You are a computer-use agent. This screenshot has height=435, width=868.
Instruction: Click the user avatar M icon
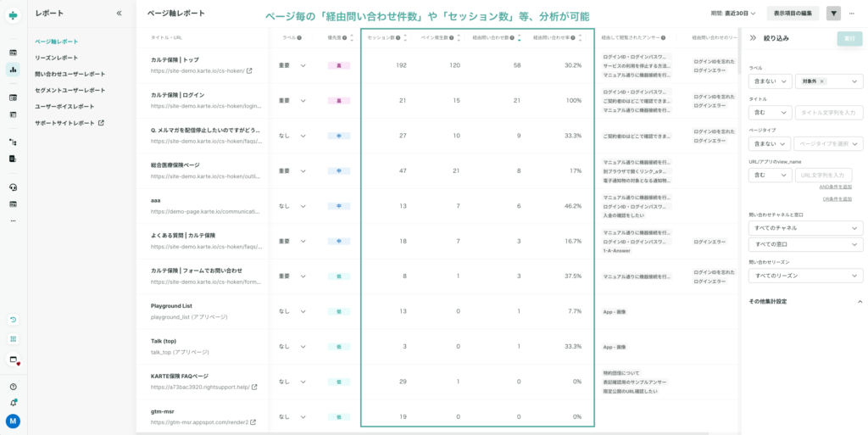tap(13, 421)
